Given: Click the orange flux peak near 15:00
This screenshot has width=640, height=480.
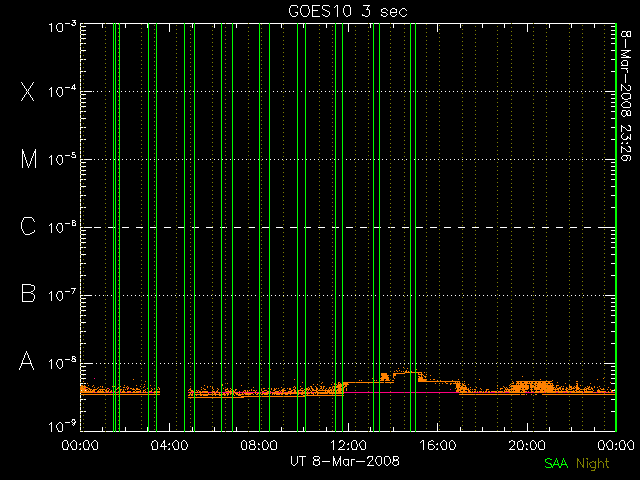Looking at the screenshot, I should [x=407, y=373].
